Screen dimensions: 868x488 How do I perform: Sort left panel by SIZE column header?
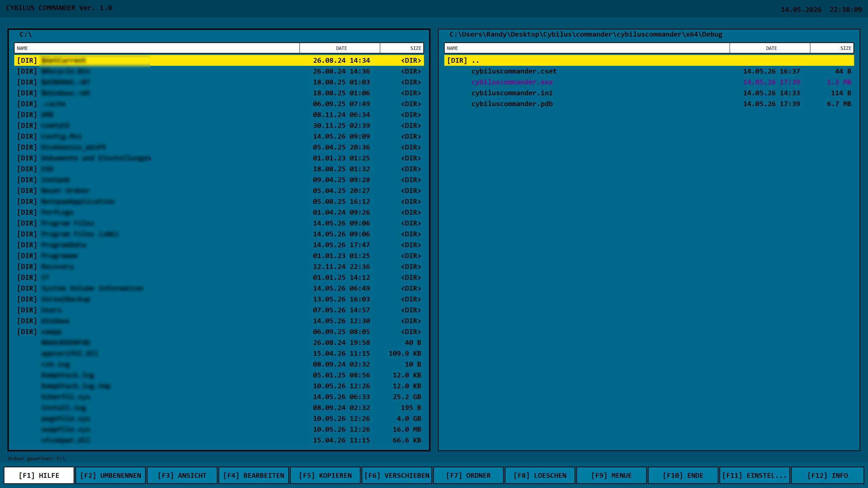pos(402,48)
